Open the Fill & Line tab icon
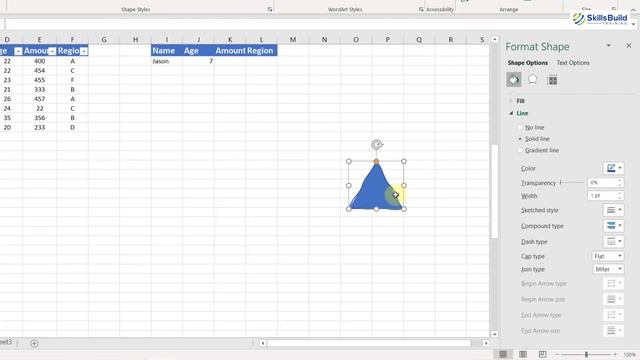640x360 pixels. click(x=514, y=80)
